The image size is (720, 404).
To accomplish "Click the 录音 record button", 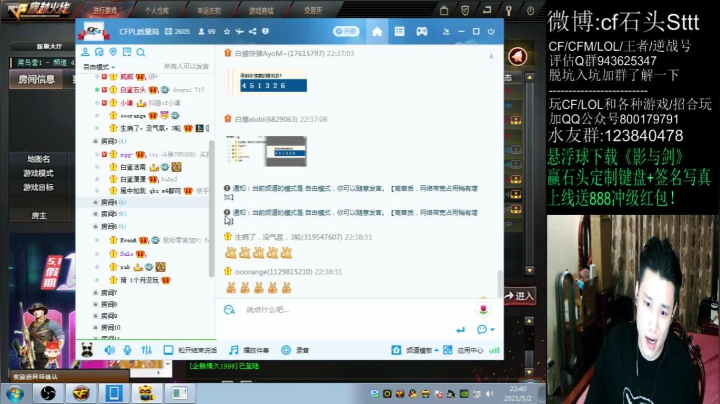I will click(294, 350).
